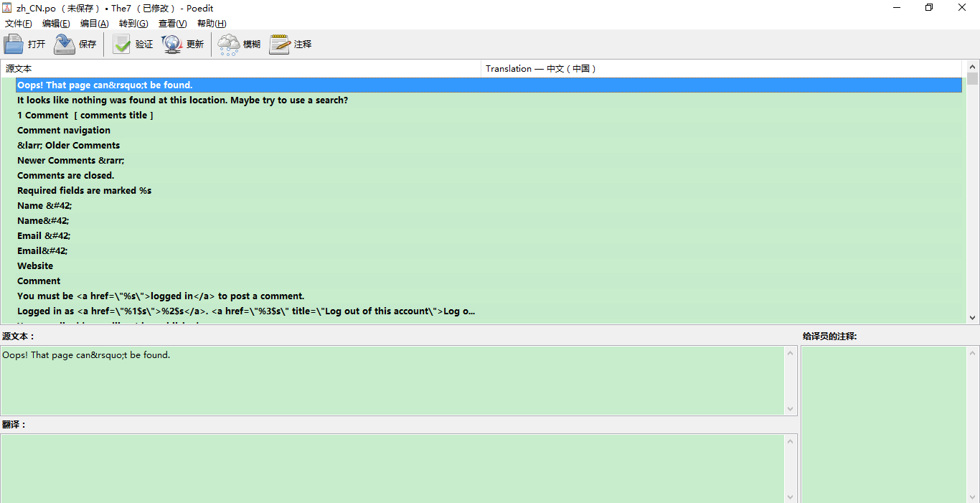Open the Edit (编辑) menu
Screen dimensions: 980x503
point(56,24)
